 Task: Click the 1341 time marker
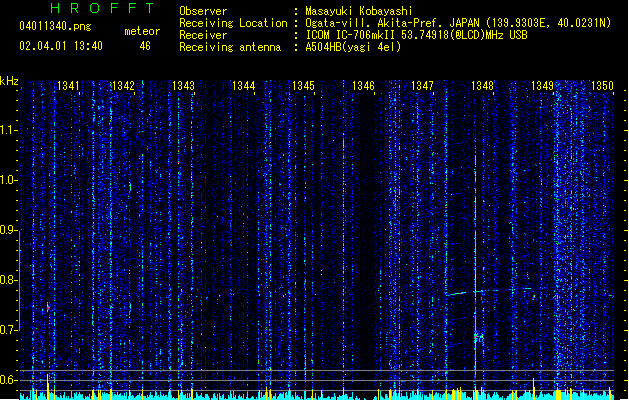click(x=68, y=85)
